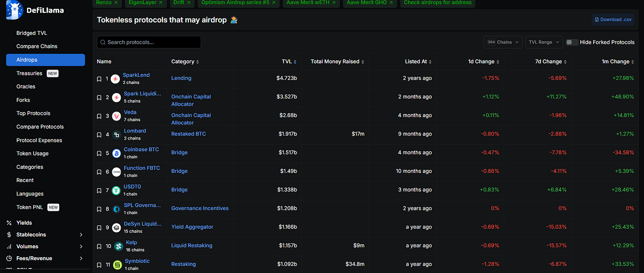Bookmark the SPL Governance row

(99, 209)
